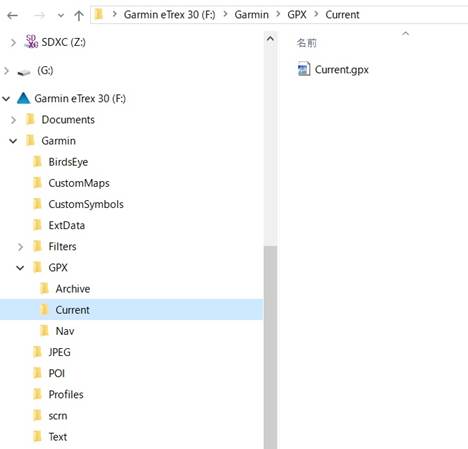The image size is (468, 449).
Task: Expand the Filters folder node
Action: coord(20,247)
